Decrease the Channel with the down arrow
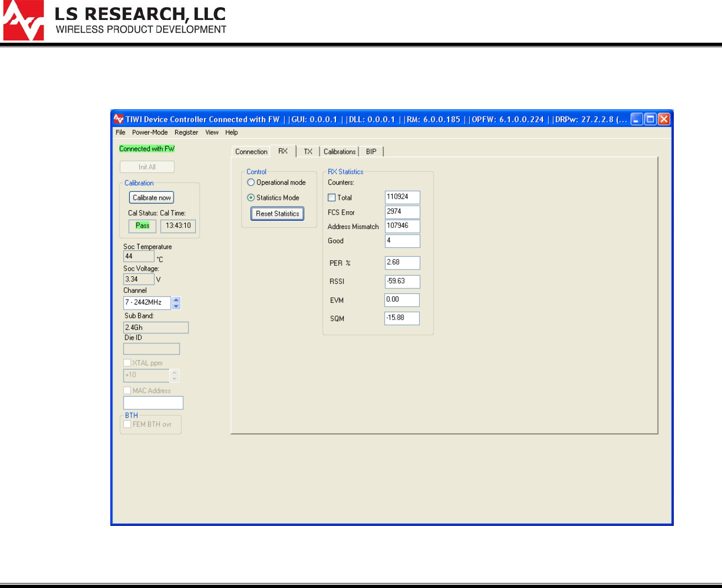Screen dimensions: 722x588 (x=176, y=306)
